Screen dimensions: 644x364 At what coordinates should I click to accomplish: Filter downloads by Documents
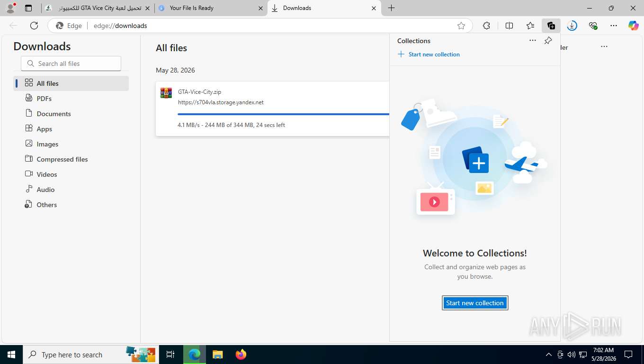point(71,114)
